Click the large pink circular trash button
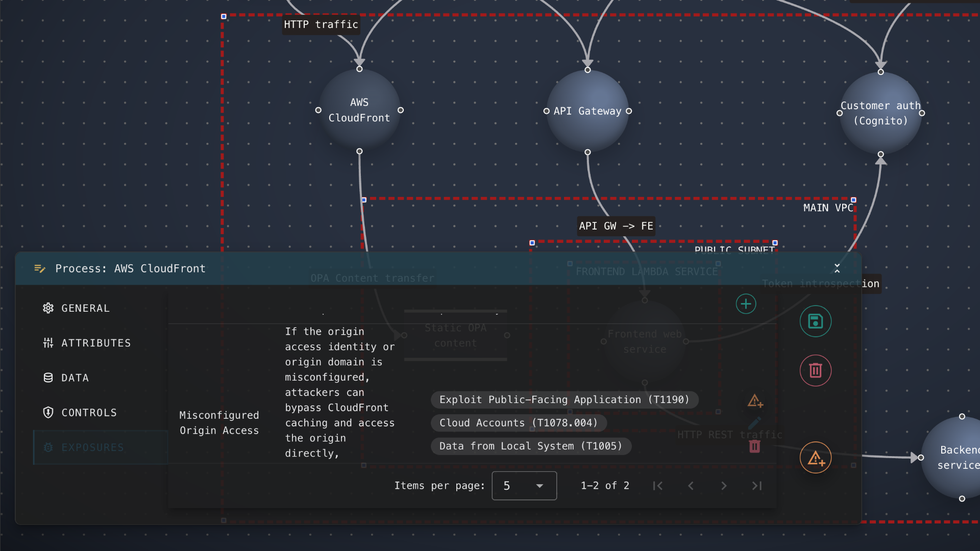 (x=815, y=370)
